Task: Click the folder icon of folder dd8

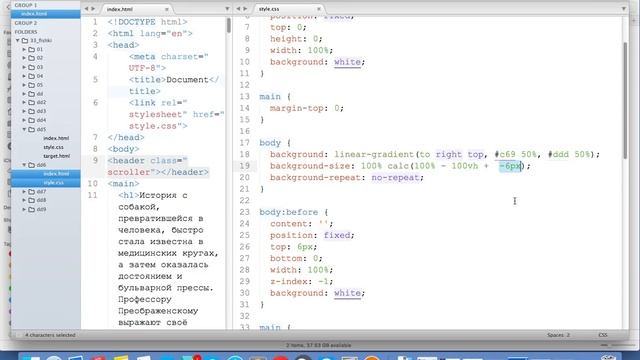Action: 31,200
